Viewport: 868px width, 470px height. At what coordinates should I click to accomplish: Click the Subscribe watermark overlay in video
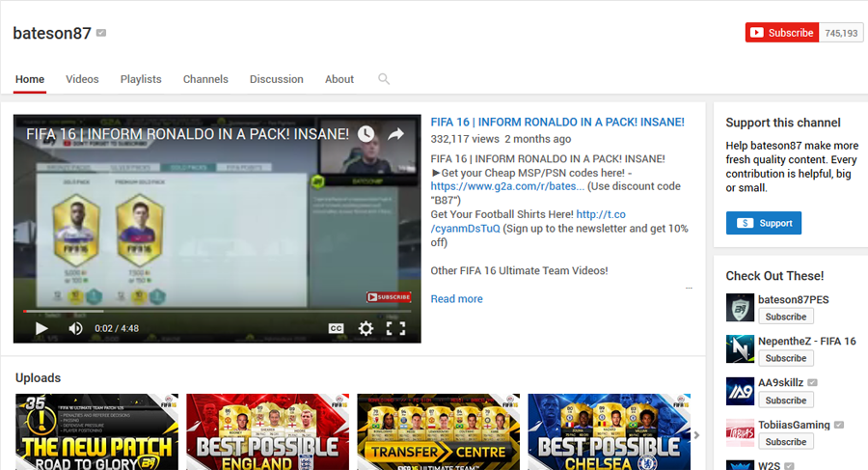coord(389,297)
